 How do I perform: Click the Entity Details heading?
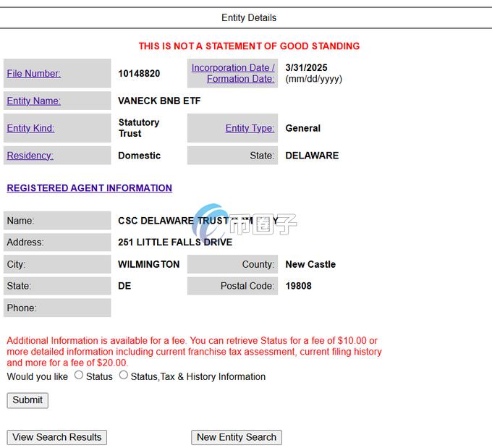point(249,17)
